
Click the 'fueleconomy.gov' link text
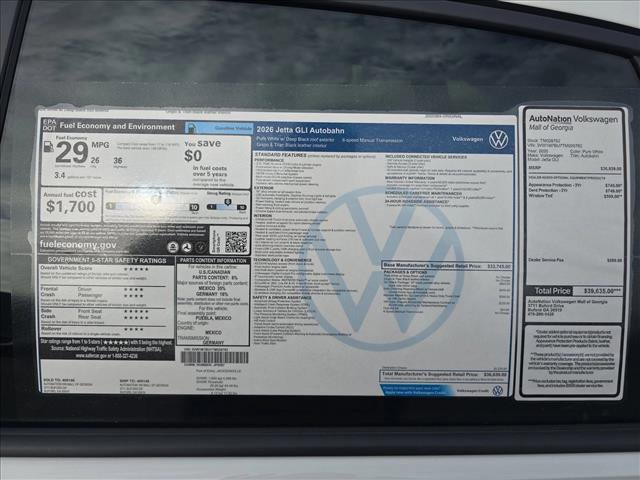[x=78, y=245]
